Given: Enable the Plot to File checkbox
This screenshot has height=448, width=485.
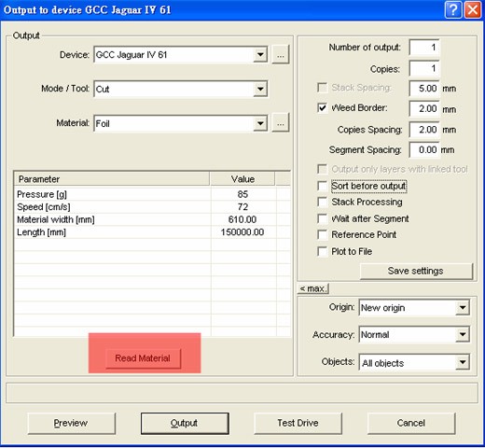Looking at the screenshot, I should [x=322, y=251].
